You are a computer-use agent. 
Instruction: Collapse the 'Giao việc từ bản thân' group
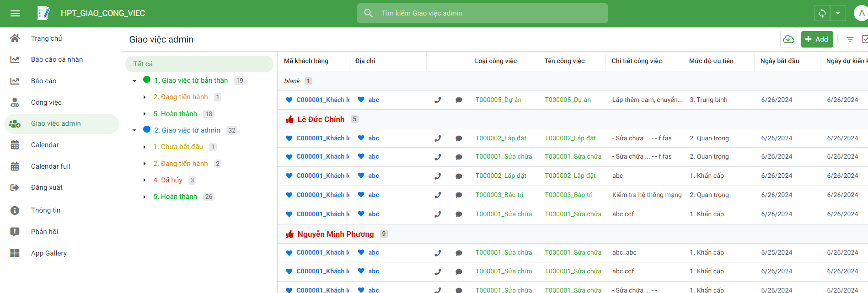(x=134, y=81)
